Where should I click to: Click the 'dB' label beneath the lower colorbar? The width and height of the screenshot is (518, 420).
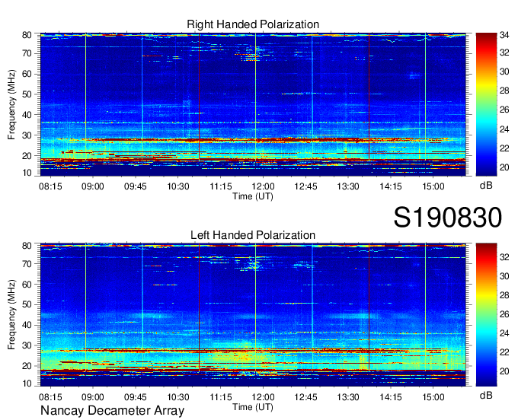point(486,395)
